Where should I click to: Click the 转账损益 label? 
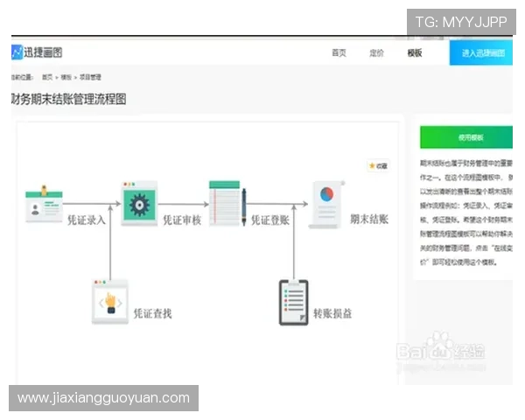pos(332,313)
